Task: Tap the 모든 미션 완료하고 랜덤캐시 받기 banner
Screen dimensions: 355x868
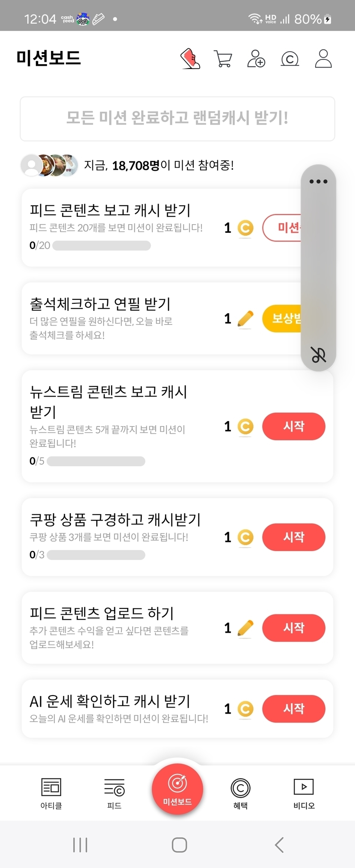Action: [x=177, y=118]
